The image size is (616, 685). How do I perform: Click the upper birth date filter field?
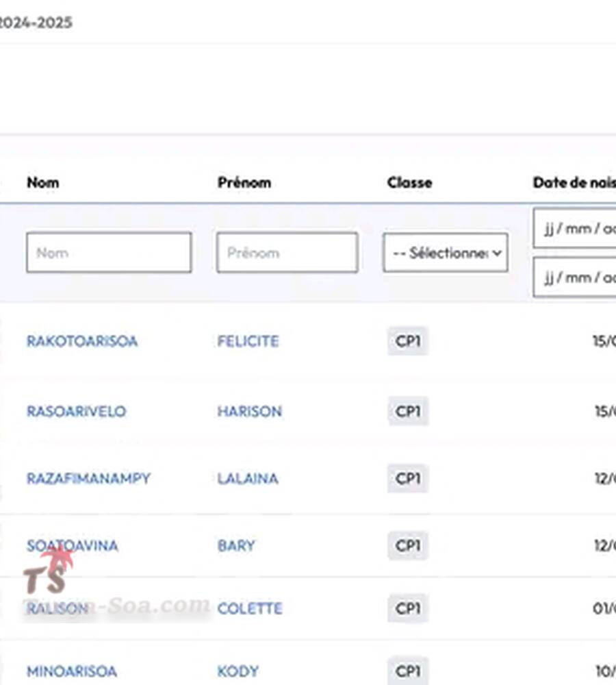(575, 229)
